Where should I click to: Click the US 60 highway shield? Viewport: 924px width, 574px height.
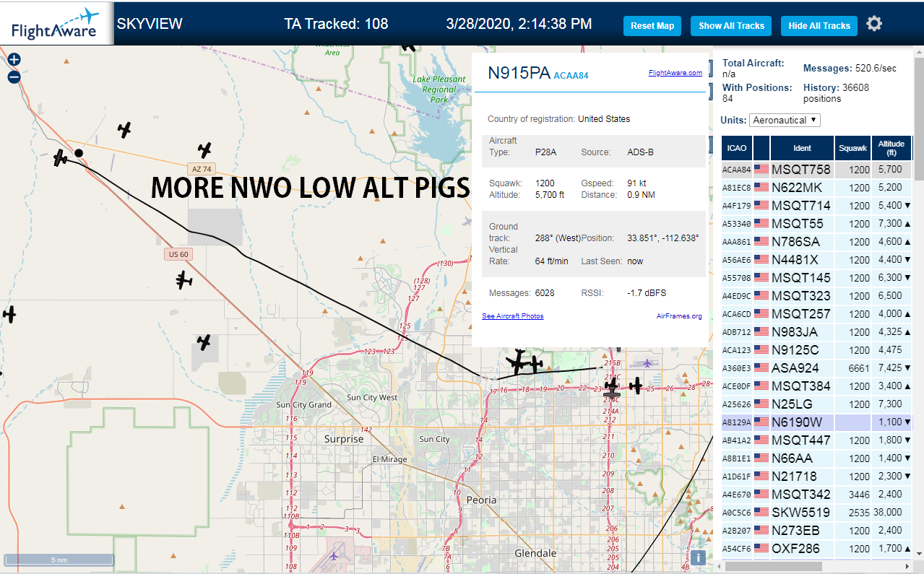178,254
